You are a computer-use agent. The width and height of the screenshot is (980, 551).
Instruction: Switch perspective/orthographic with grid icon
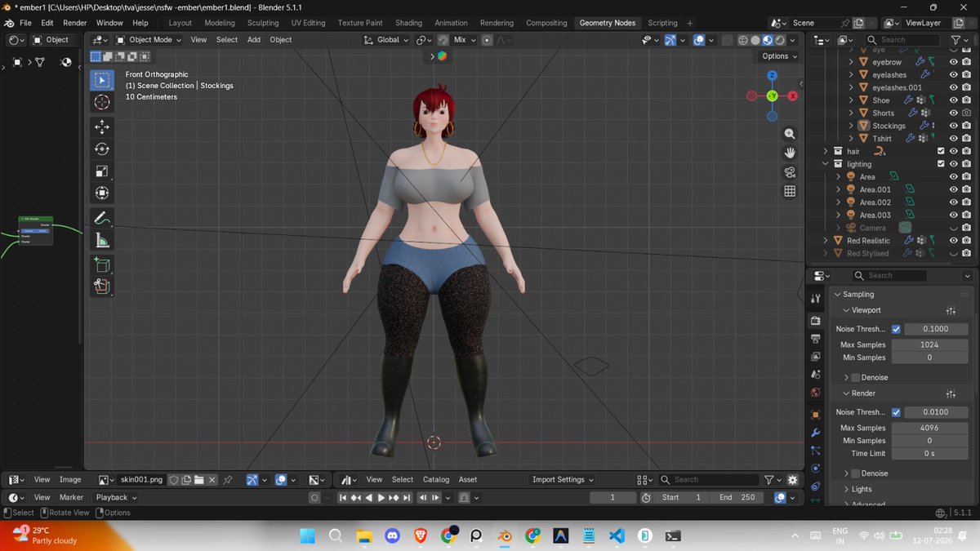coord(790,191)
